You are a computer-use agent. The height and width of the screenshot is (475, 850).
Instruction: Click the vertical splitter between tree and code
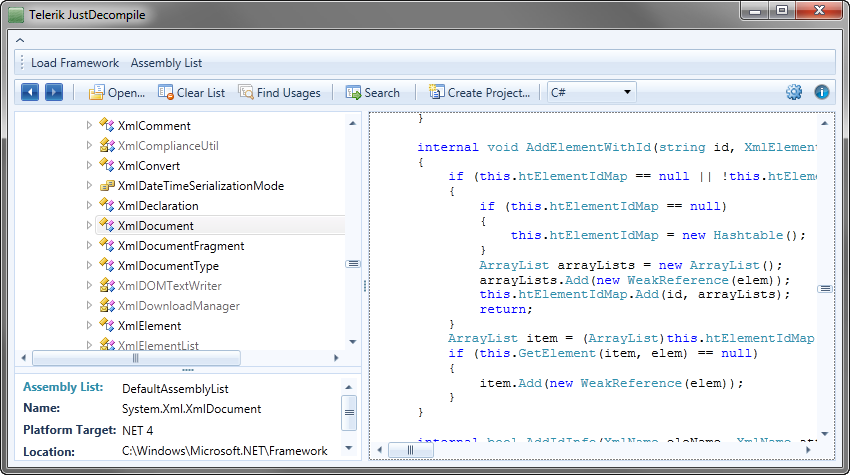point(365,286)
